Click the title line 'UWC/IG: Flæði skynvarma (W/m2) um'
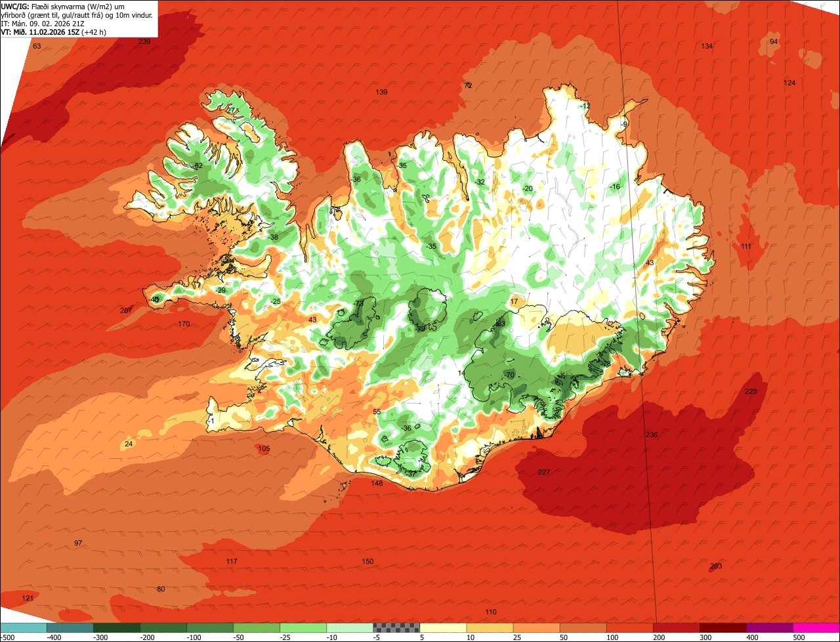This screenshot has height=642, width=840. tap(63, 6)
